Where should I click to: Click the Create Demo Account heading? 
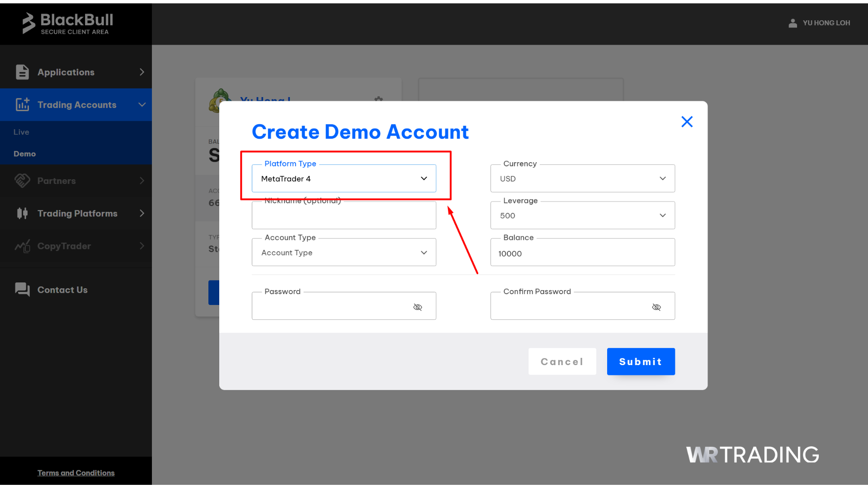[360, 132]
